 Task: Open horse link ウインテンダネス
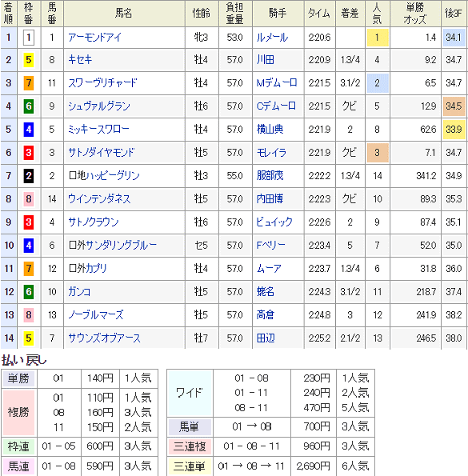pos(99,199)
